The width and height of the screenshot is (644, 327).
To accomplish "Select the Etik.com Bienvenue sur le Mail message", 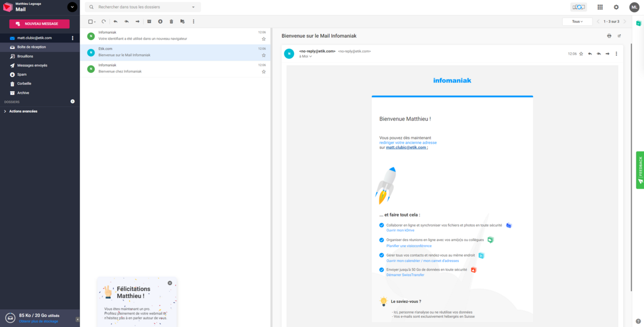I will pos(175,52).
